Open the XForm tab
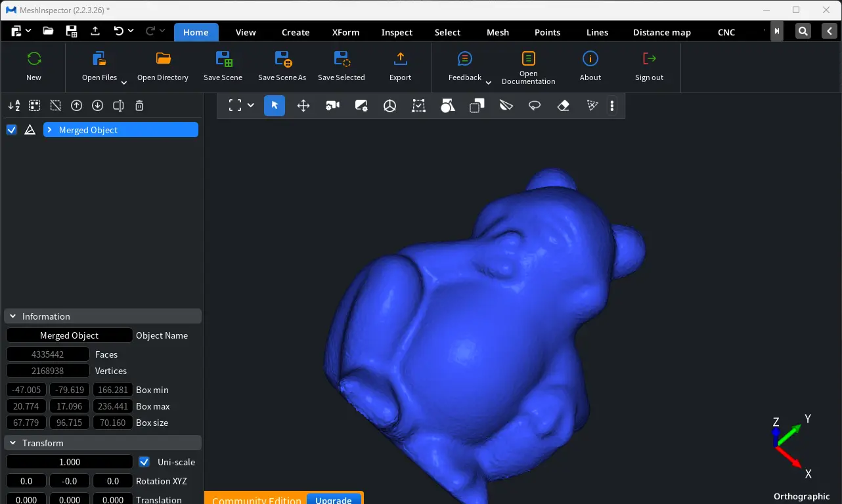The width and height of the screenshot is (842, 504). point(345,32)
